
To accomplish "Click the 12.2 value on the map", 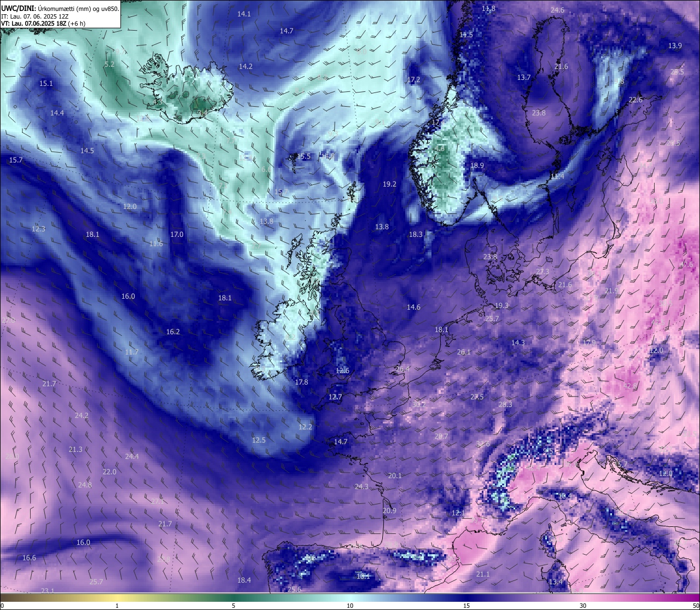I will click(x=305, y=427).
